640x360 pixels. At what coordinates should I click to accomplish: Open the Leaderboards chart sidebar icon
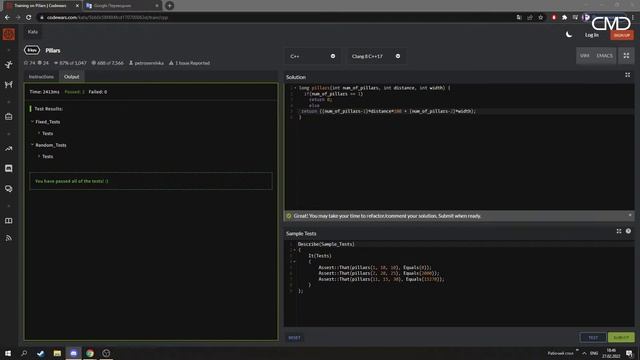(x=9, y=149)
